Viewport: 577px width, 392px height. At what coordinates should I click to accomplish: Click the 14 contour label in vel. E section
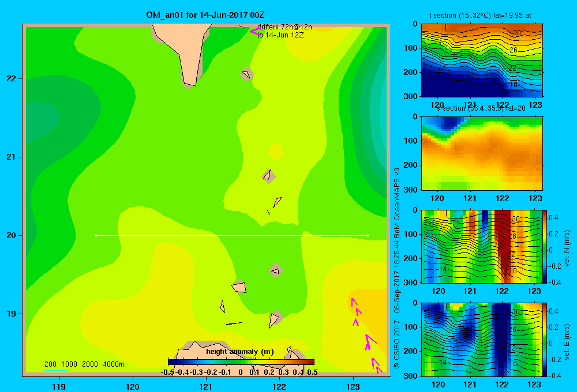(x=443, y=363)
